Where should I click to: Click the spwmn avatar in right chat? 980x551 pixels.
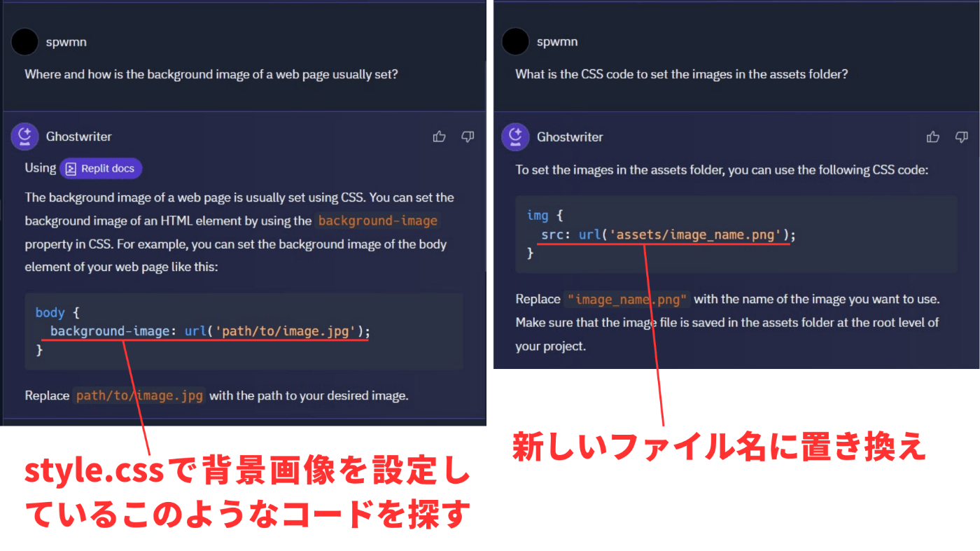[x=516, y=42]
